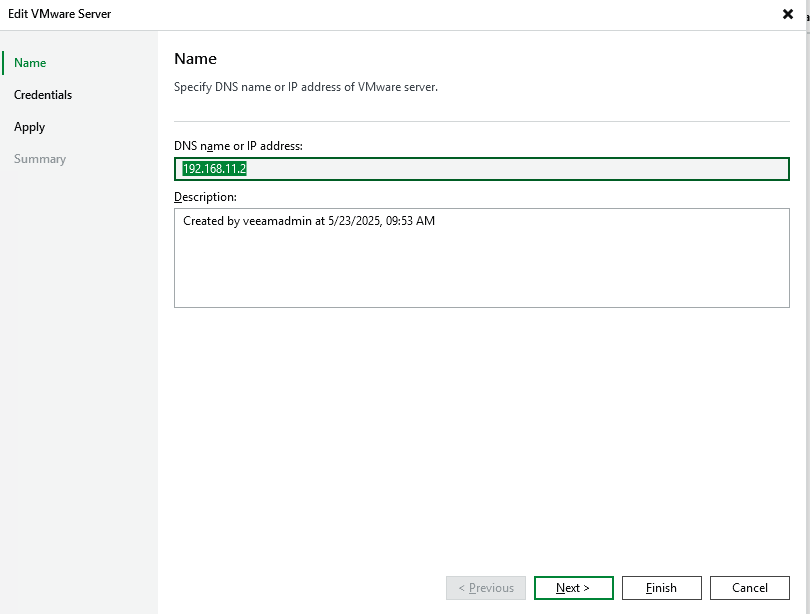The image size is (810, 614).
Task: Close the Edit VMware Server dialog
Action: [x=787, y=14]
